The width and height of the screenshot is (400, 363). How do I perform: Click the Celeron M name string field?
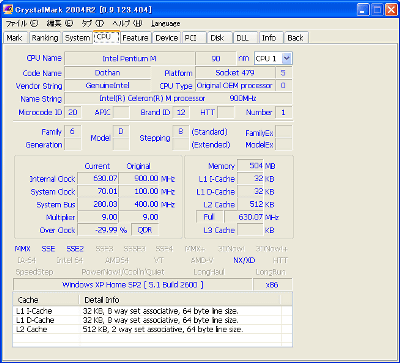[x=178, y=98]
